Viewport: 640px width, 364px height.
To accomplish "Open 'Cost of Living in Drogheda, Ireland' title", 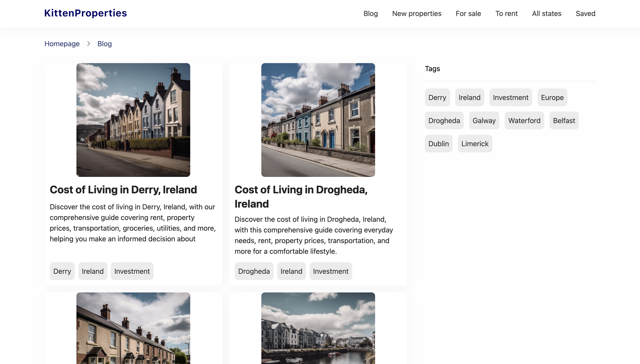I will [x=301, y=197].
